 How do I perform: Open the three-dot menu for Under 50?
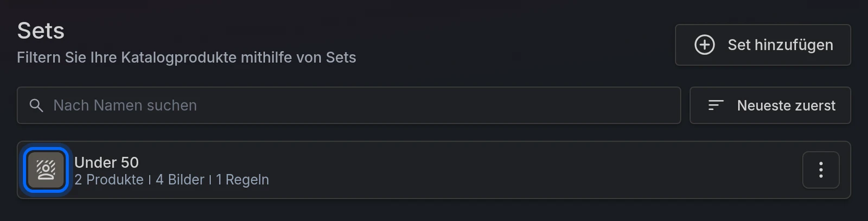[821, 170]
